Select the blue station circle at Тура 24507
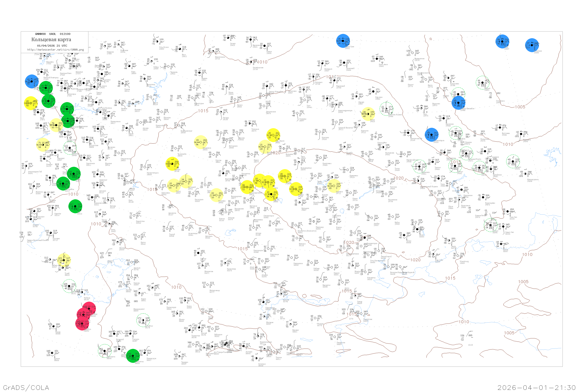588x392 pixels. pos(502,42)
